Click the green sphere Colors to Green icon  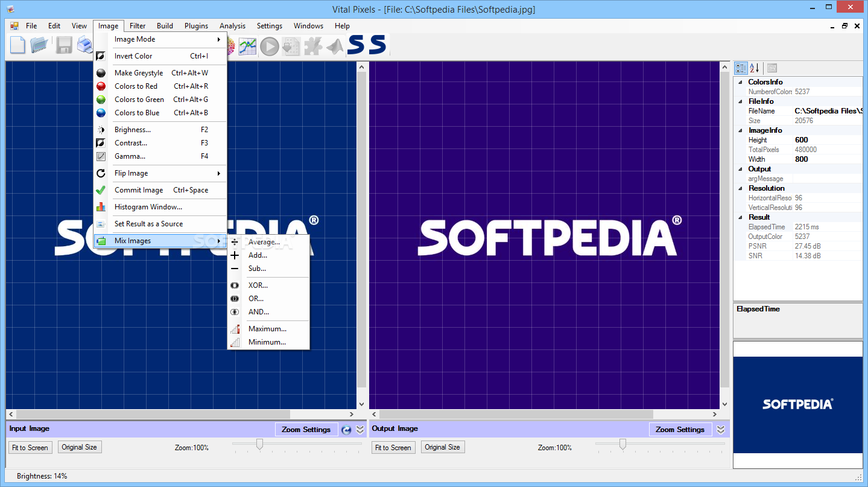point(101,100)
